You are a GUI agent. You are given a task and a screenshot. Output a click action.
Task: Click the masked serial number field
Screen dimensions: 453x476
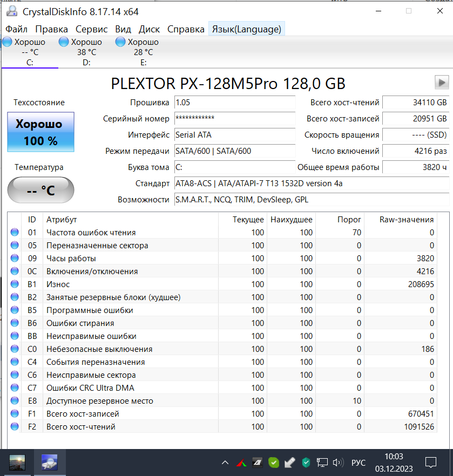(235, 118)
